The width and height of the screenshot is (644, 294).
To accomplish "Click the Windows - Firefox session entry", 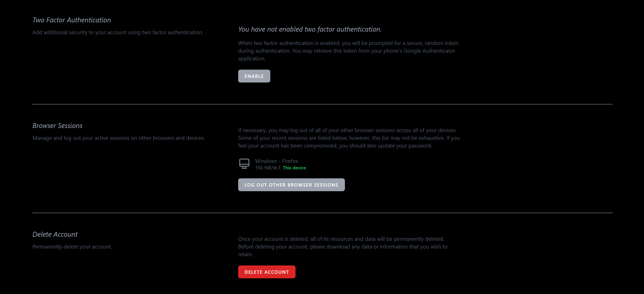I will pos(276,161).
